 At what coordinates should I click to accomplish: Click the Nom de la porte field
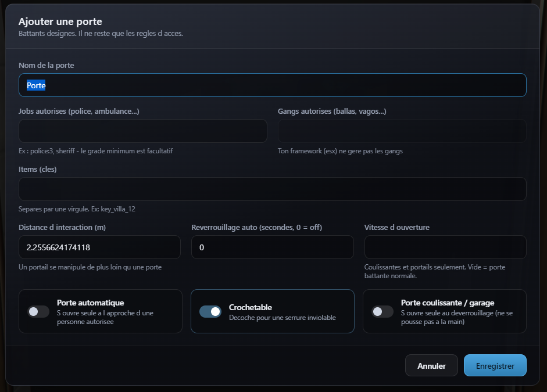(x=272, y=85)
